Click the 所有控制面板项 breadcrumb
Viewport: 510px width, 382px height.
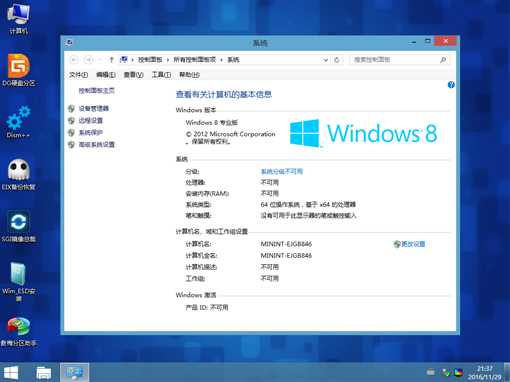coord(195,60)
